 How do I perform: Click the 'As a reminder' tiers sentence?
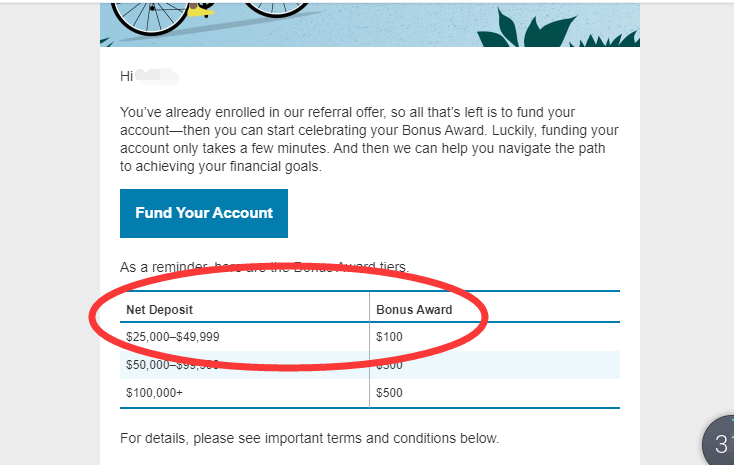tap(264, 267)
